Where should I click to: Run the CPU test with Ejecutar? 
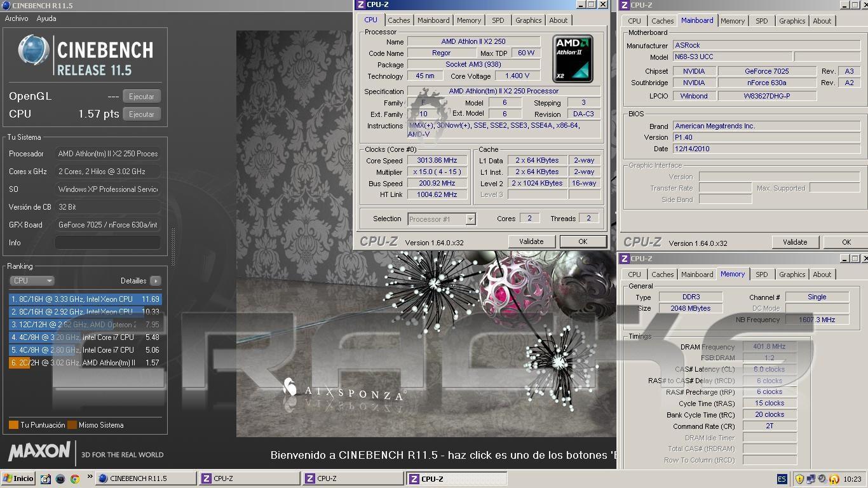[x=142, y=114]
